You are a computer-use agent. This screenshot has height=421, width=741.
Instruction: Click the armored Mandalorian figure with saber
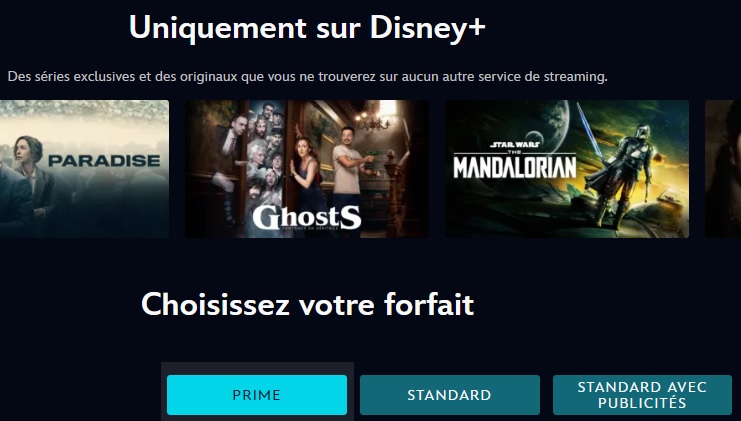click(621, 175)
